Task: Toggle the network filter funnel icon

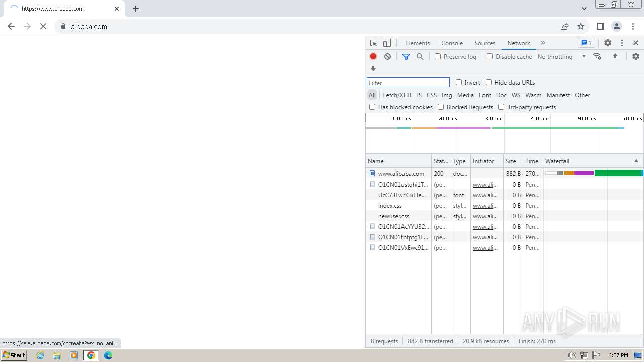Action: (406, 57)
